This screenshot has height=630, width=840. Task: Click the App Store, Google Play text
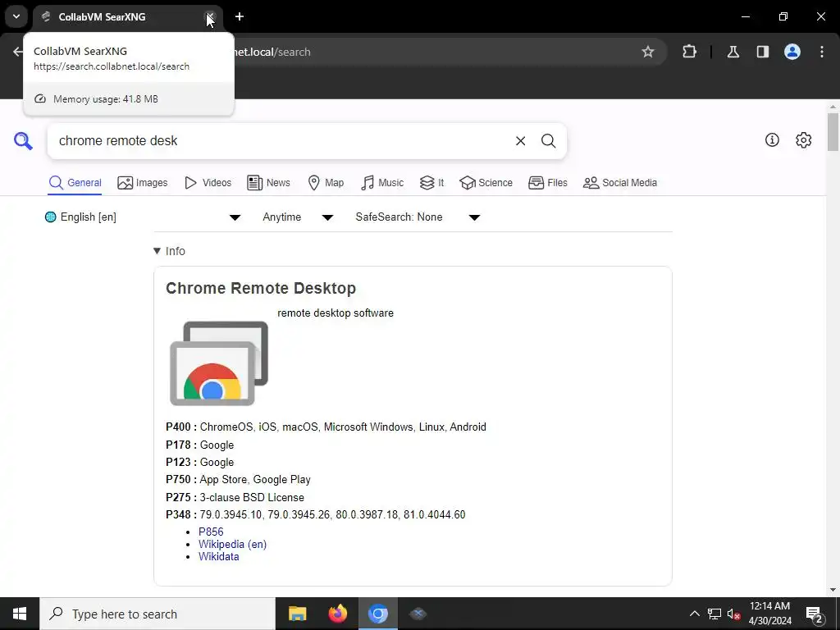[255, 479]
